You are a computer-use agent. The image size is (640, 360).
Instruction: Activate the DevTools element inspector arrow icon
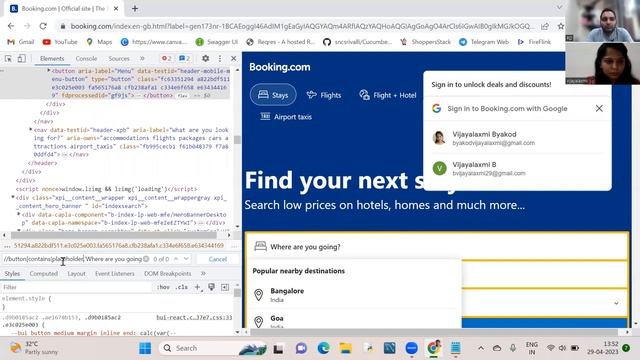tap(8, 59)
